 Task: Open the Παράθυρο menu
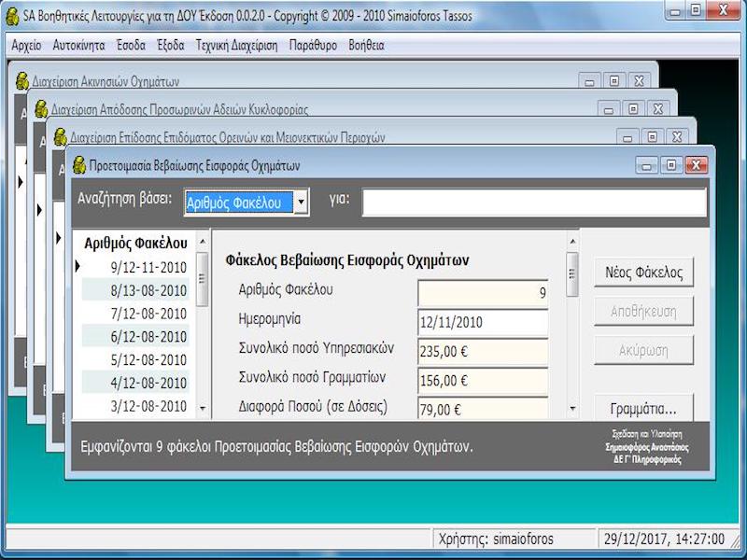[313, 46]
